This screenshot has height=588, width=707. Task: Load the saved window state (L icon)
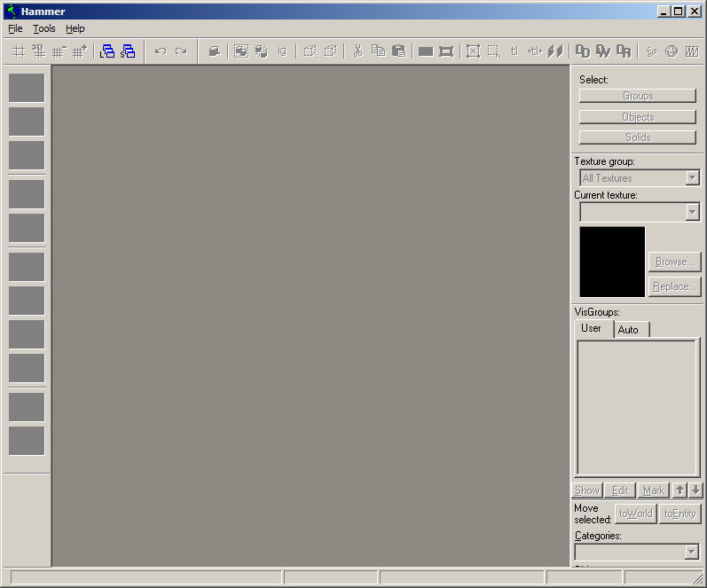(x=106, y=51)
